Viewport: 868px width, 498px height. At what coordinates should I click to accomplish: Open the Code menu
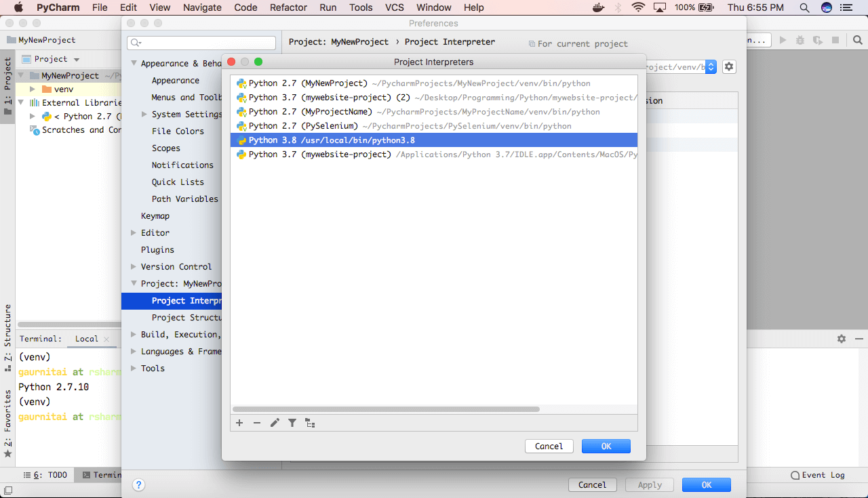(245, 7)
